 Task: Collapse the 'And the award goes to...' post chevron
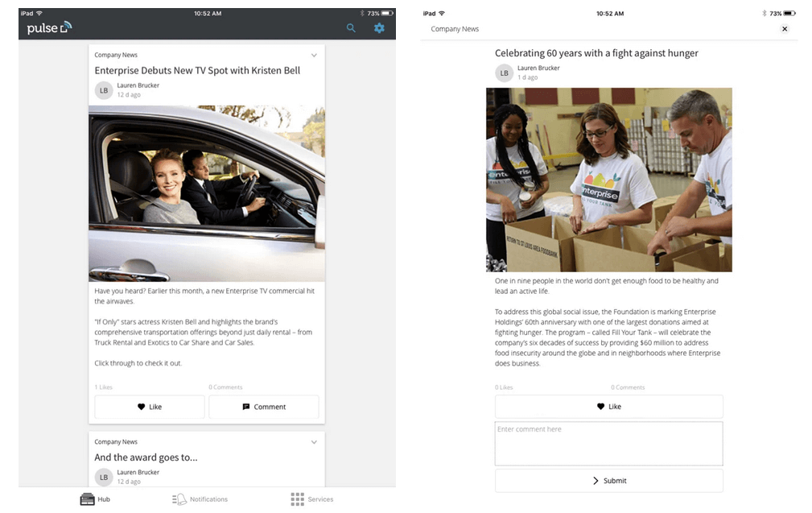[x=314, y=441]
